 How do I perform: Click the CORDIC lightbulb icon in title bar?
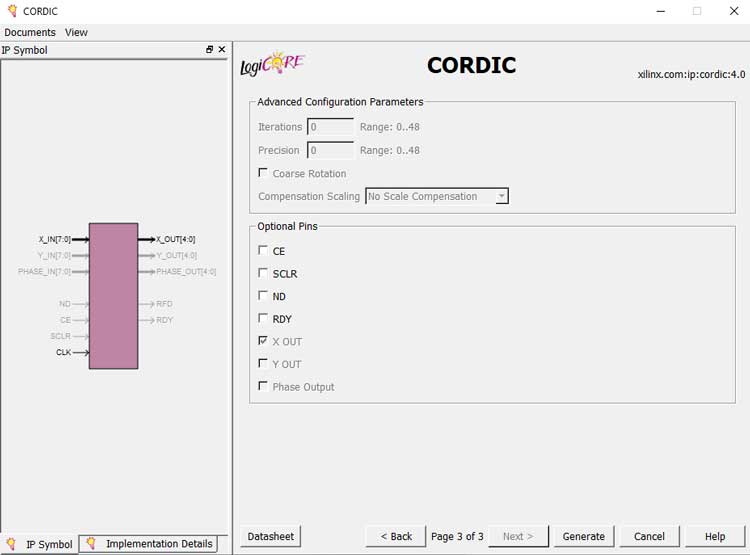(x=12, y=11)
